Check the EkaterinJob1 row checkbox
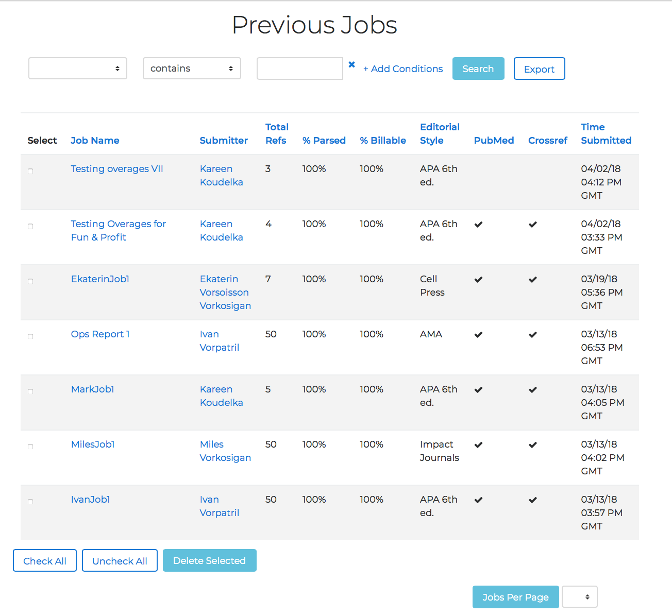Viewport: 672px width, 616px height. click(30, 281)
